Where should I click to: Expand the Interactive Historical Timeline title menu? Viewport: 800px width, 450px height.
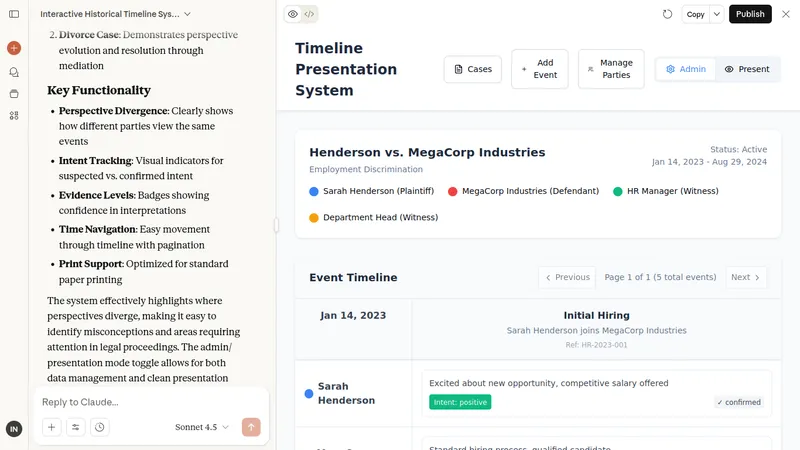coord(187,14)
